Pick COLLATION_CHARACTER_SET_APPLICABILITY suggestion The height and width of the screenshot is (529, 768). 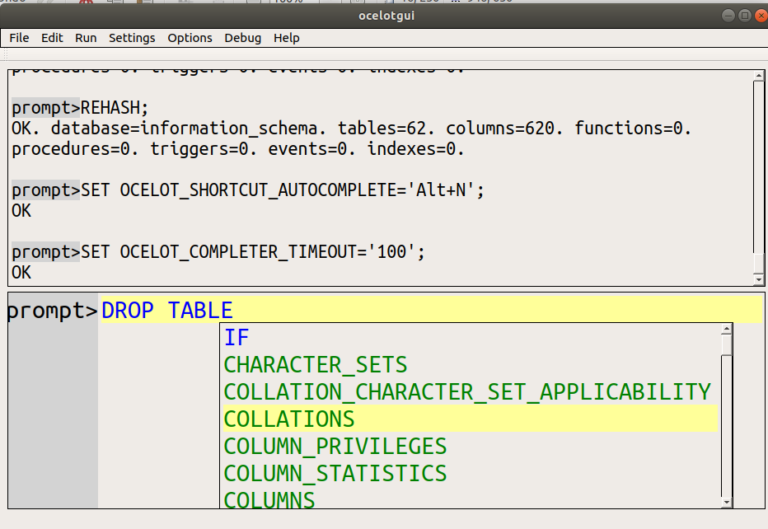(470, 392)
